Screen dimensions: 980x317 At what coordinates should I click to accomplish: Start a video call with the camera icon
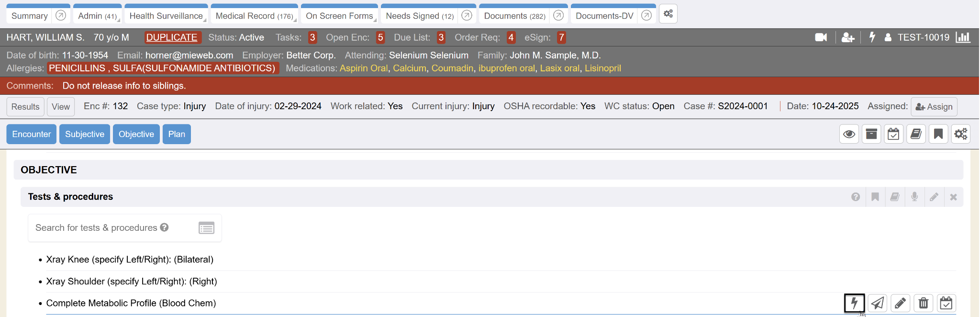[x=821, y=37]
